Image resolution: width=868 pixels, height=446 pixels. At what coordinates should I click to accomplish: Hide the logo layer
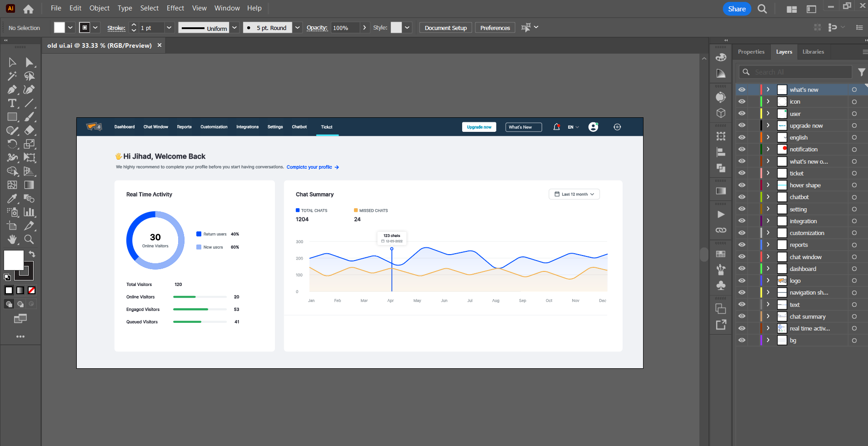click(742, 281)
